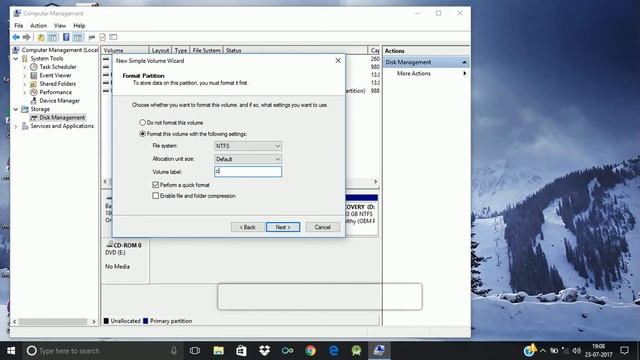Expand the Event Viewer node
This screenshot has height=360, width=640.
[24, 76]
